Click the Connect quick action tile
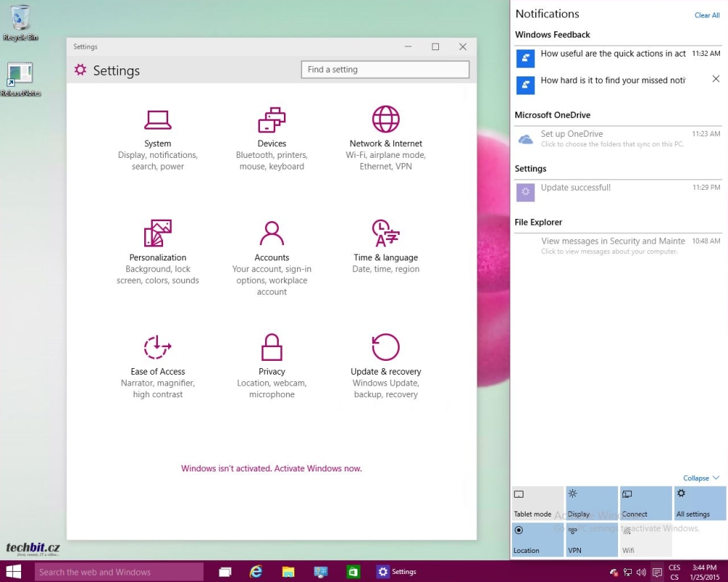The height and width of the screenshot is (582, 728). tap(646, 503)
